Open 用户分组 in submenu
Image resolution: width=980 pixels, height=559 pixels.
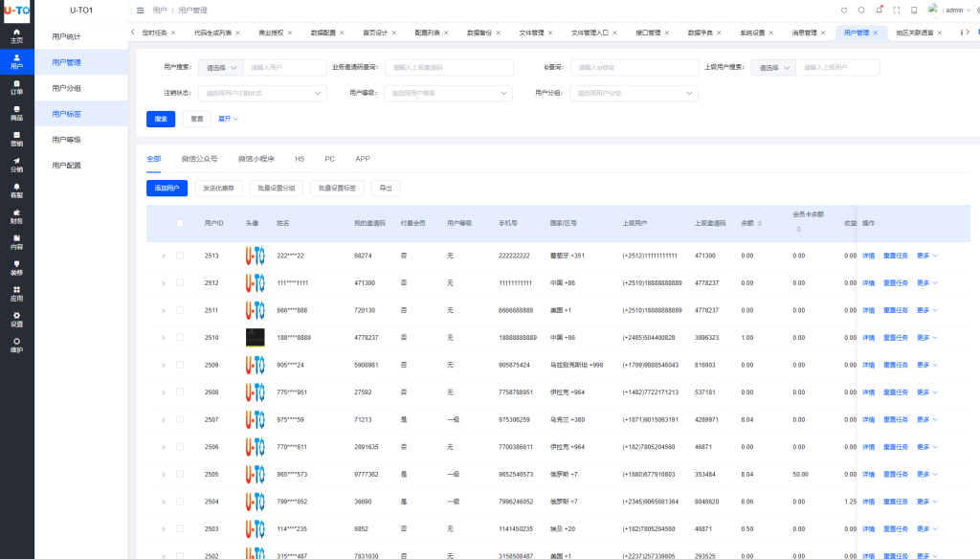click(x=81, y=88)
